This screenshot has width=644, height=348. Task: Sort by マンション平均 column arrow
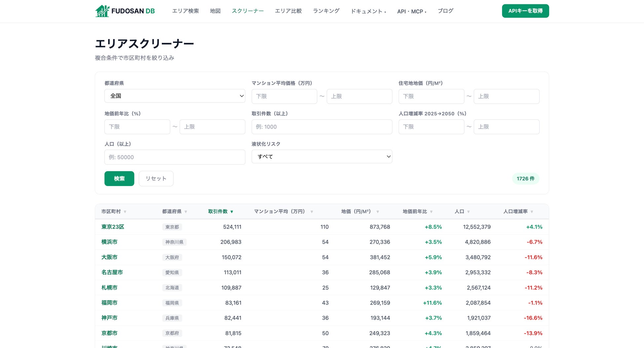coord(311,212)
